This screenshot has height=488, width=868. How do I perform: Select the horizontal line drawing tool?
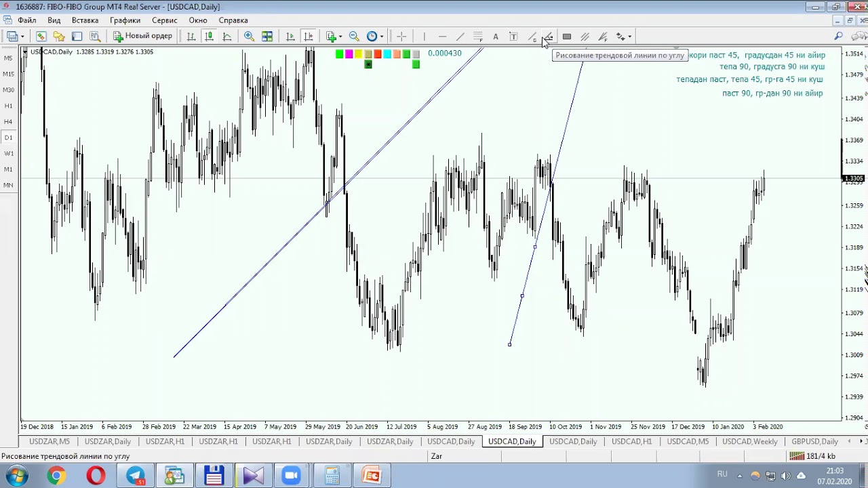pyautogui.click(x=442, y=37)
